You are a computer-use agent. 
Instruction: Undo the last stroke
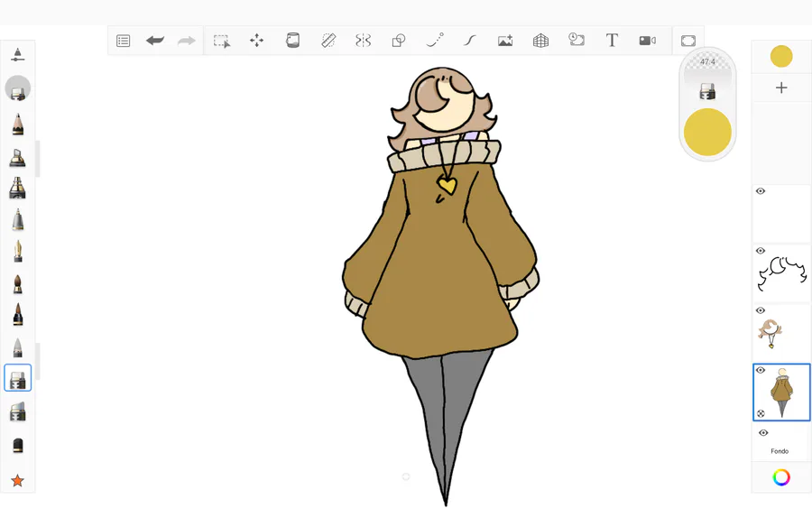click(155, 41)
